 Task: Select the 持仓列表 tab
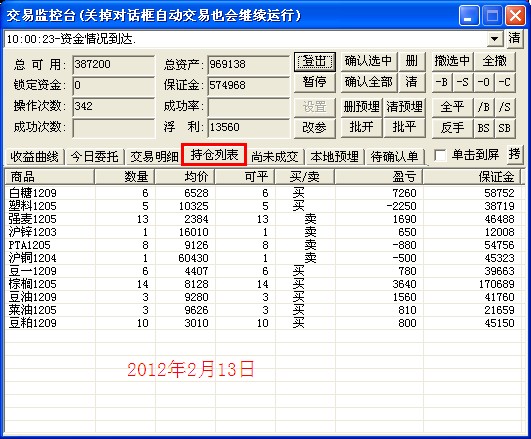pyautogui.click(x=214, y=155)
